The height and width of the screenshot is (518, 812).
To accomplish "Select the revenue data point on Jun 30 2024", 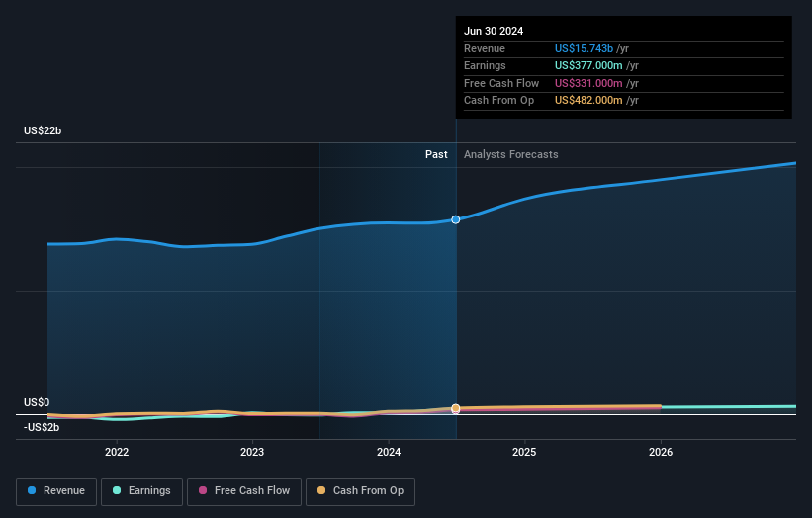I will click(456, 219).
